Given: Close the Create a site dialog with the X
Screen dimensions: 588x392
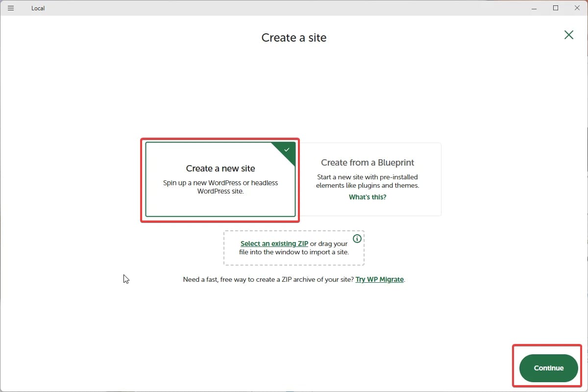Looking at the screenshot, I should pyautogui.click(x=568, y=35).
